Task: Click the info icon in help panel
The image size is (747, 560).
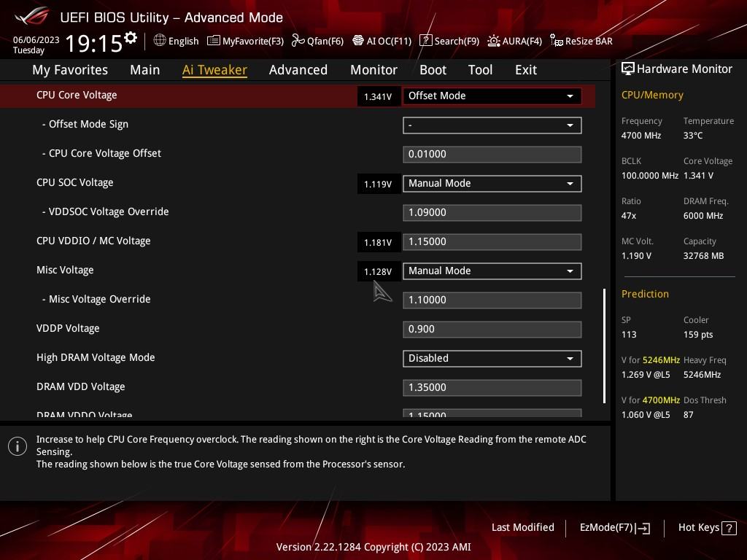Action: point(18,446)
